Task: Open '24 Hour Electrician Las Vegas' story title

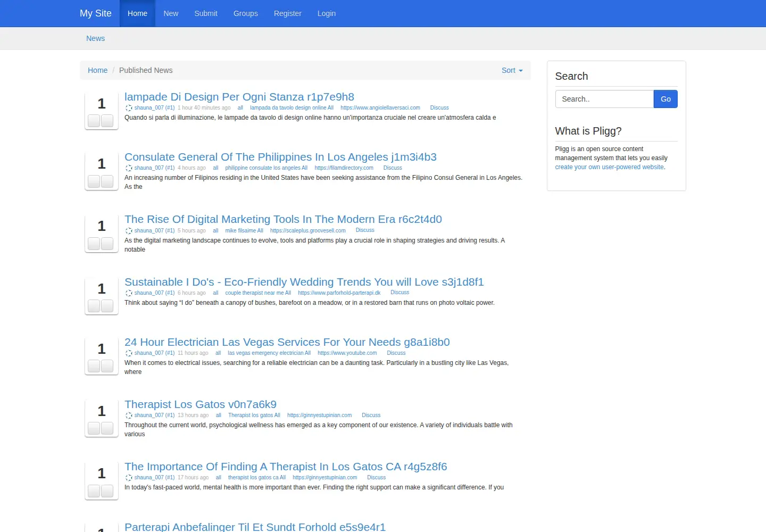Action: click(x=287, y=342)
